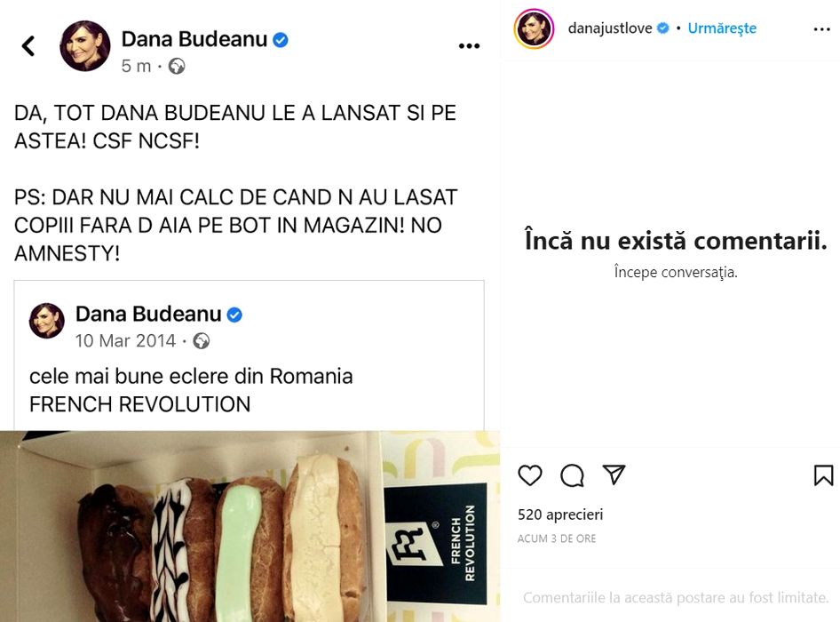Screen dimensions: 840x622
Task: Click danajustlove Instagram story avatar
Action: (x=534, y=28)
